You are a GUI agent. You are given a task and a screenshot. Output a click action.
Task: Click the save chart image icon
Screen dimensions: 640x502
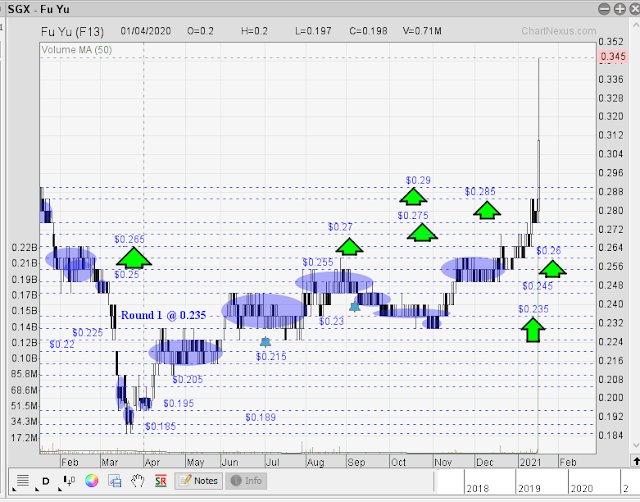pyautogui.click(x=115, y=481)
